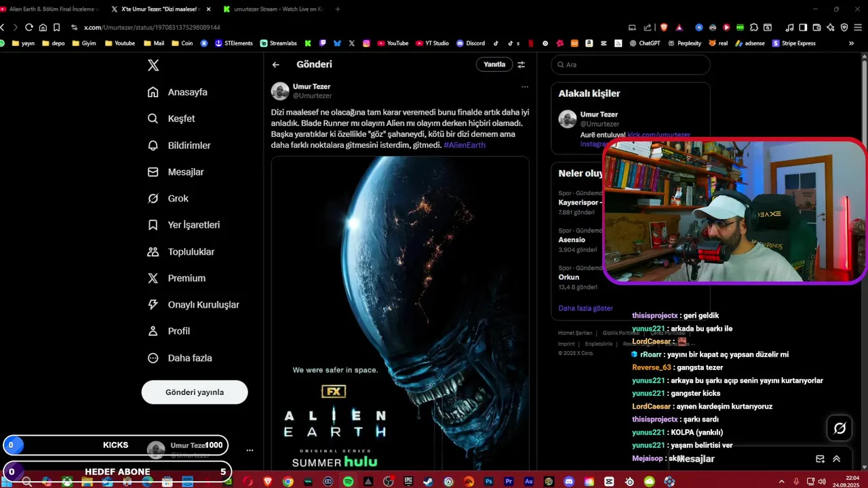The image size is (868, 488).
Task: Open Brave Shields icon
Action: coord(664,27)
